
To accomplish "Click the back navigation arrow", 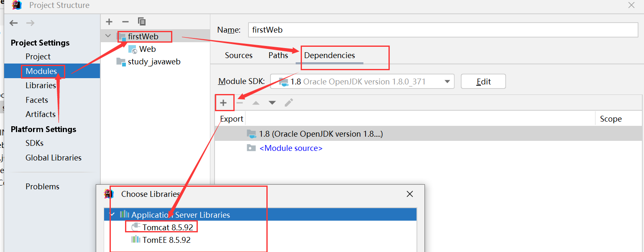I will [x=14, y=23].
